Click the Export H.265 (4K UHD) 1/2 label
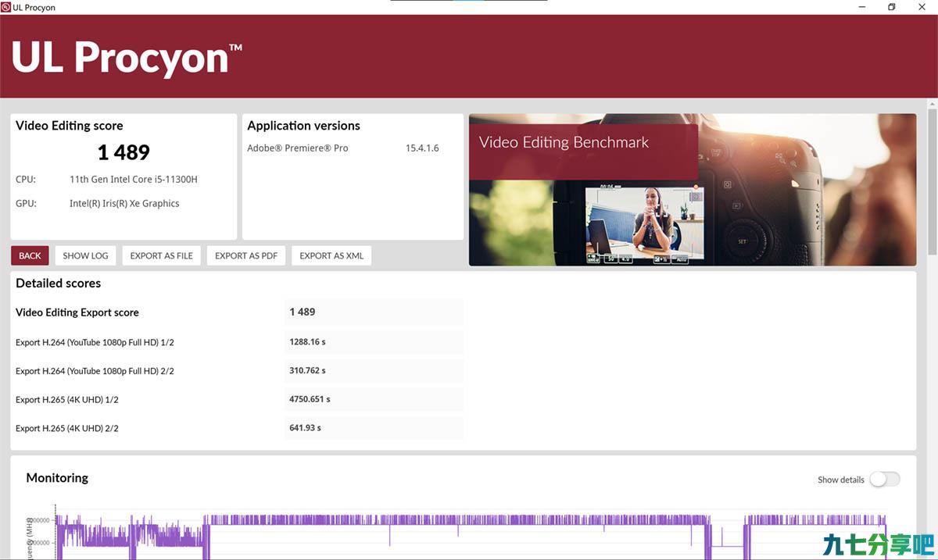The image size is (938, 560). coord(67,400)
